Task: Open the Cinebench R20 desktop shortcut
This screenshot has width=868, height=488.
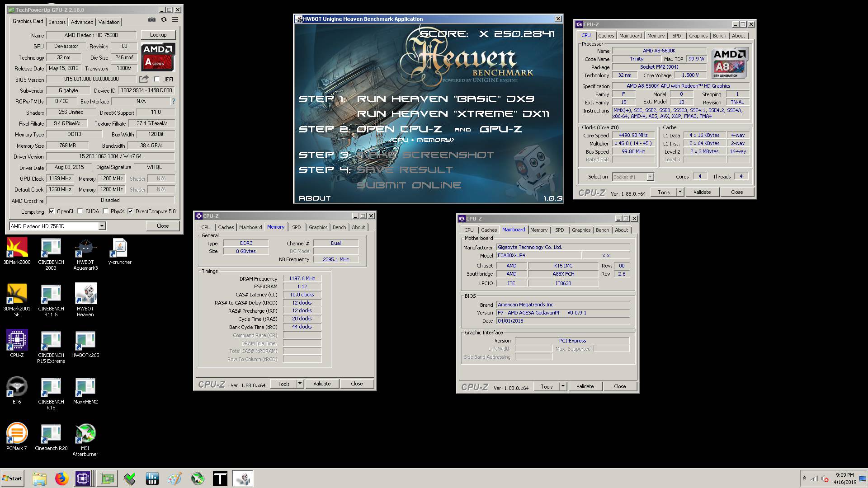Action: 51,437
